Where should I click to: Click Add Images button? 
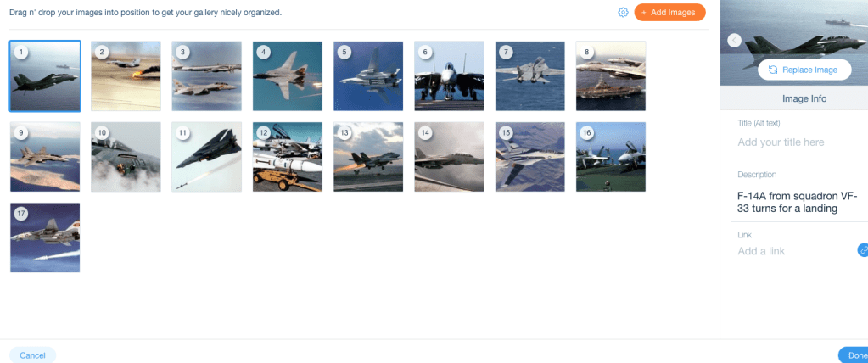(x=669, y=12)
